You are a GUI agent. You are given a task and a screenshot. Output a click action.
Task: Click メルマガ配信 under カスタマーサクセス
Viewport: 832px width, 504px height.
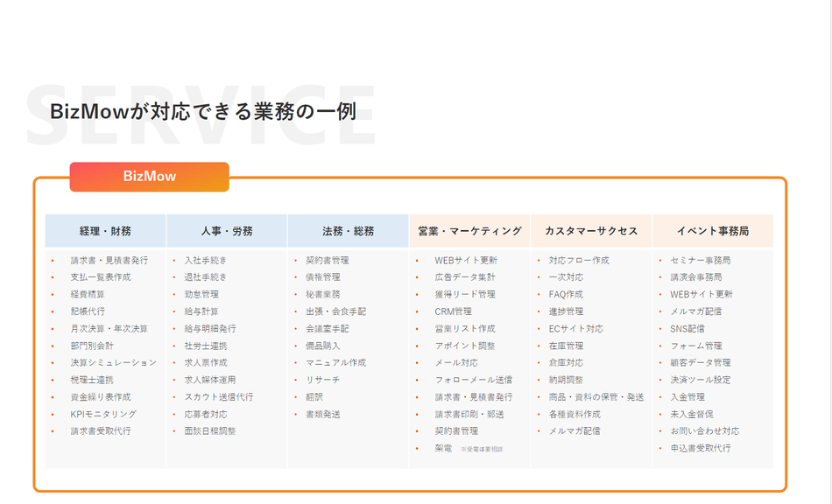(x=575, y=430)
